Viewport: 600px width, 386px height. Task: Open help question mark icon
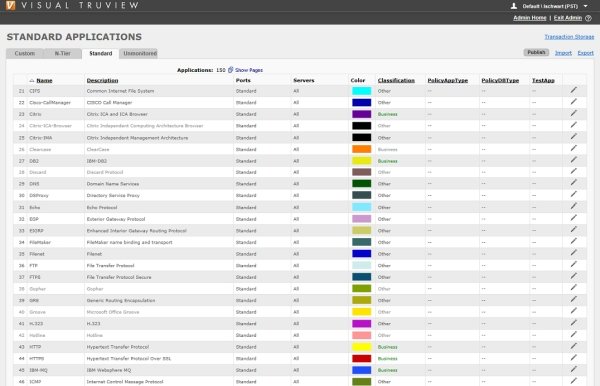click(589, 18)
